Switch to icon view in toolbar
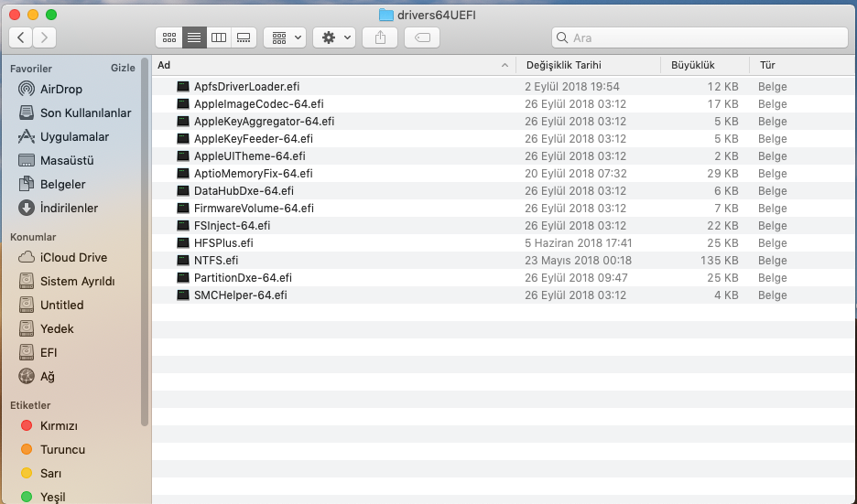857x504 pixels. pyautogui.click(x=168, y=38)
